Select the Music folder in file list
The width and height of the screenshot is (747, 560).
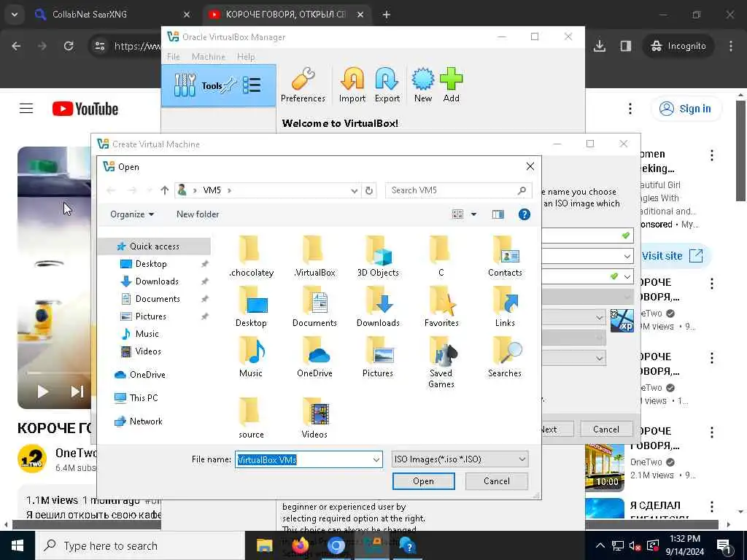click(x=251, y=357)
